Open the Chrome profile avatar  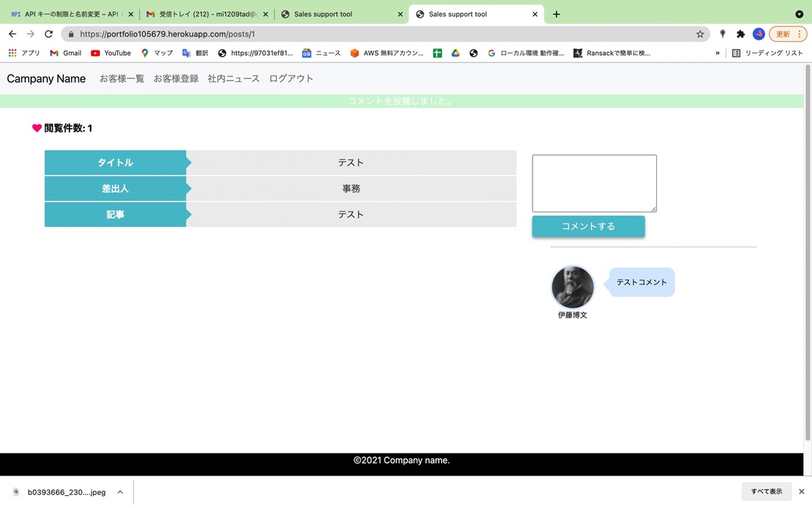point(758,34)
